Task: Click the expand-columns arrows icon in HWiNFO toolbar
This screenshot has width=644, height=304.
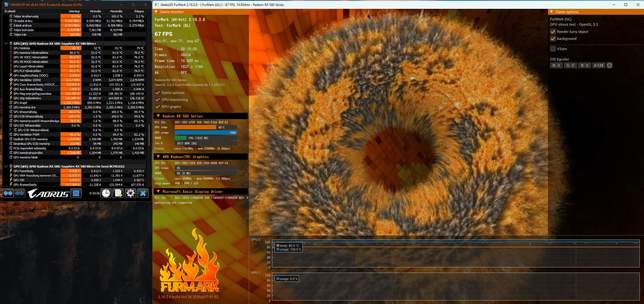Action: (8, 193)
